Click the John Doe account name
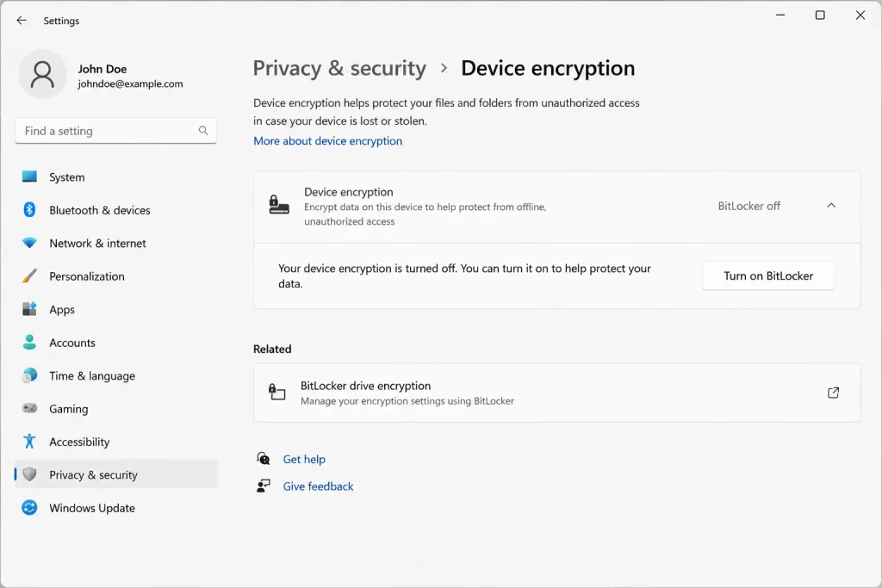 click(102, 69)
